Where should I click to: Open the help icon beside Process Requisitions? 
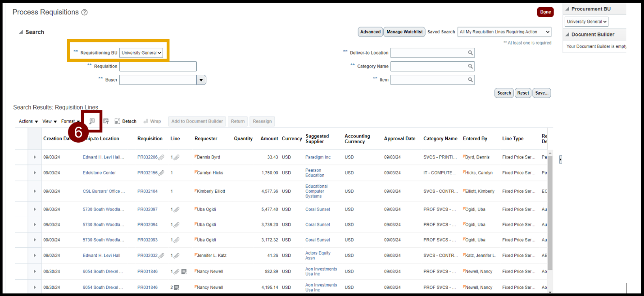click(x=84, y=13)
